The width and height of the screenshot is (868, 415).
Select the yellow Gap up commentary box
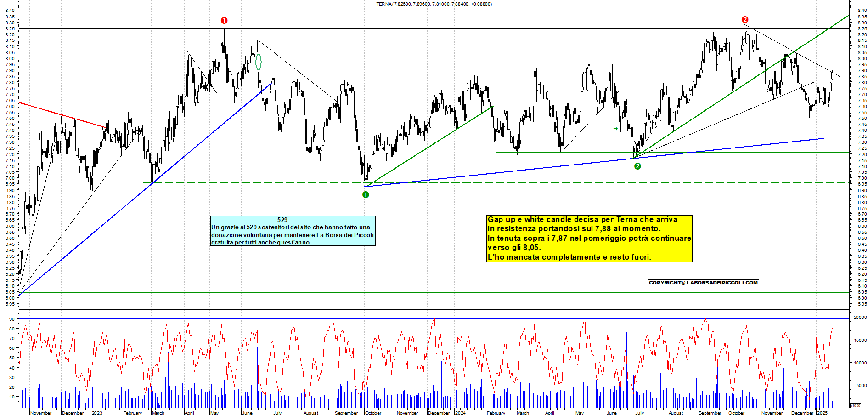pyautogui.click(x=590, y=239)
